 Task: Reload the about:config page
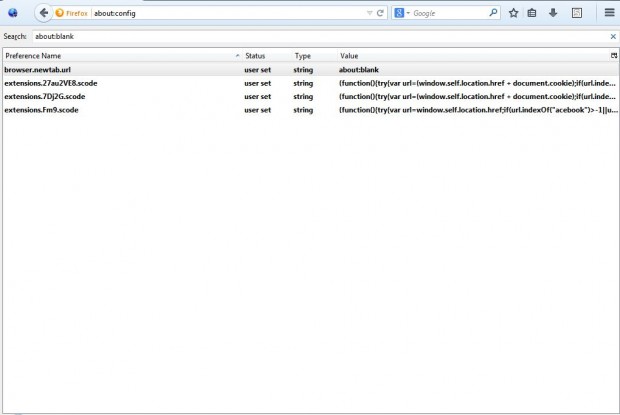click(x=380, y=13)
